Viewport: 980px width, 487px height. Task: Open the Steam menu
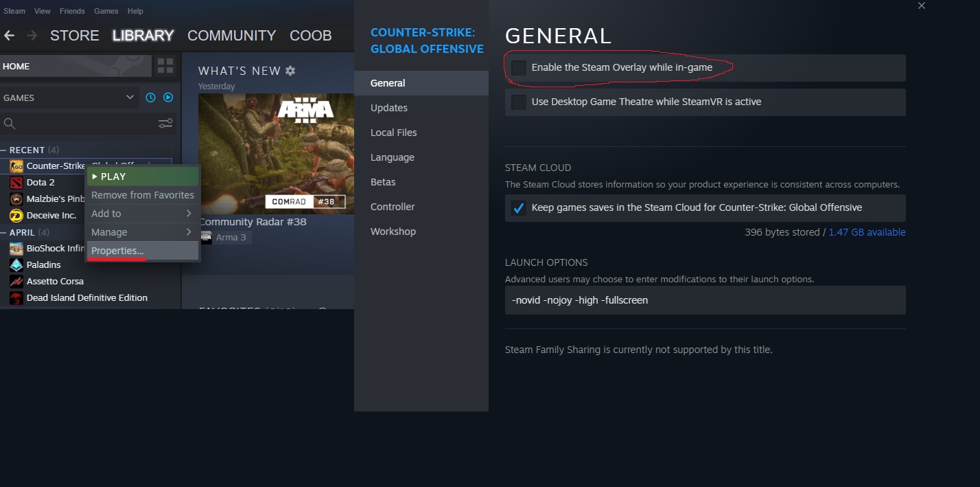click(14, 11)
